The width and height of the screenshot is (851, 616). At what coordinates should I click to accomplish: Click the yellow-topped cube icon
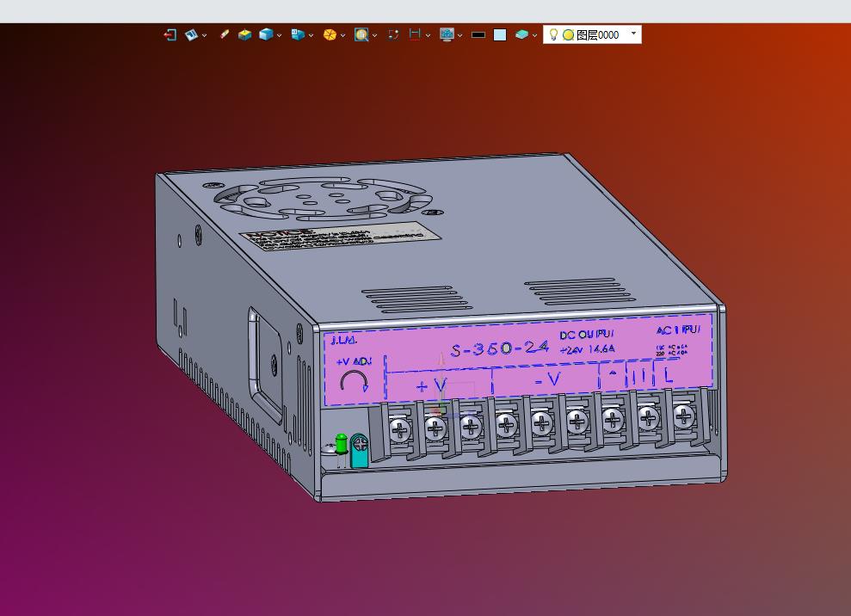coord(244,34)
